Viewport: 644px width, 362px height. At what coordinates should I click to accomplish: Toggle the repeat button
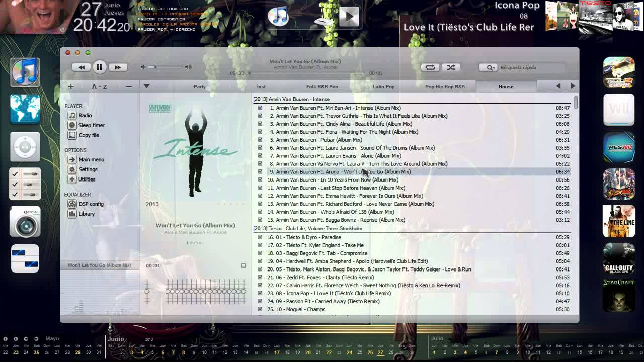[430, 67]
